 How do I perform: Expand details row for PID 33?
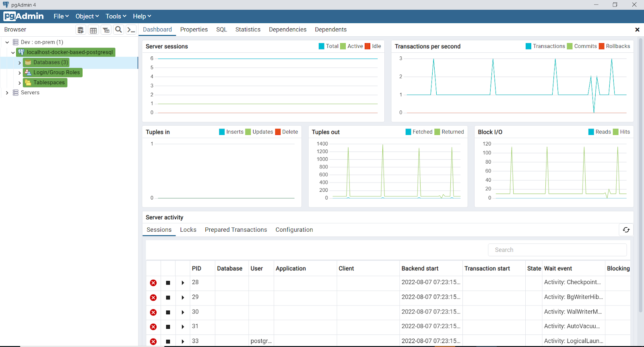click(x=183, y=341)
